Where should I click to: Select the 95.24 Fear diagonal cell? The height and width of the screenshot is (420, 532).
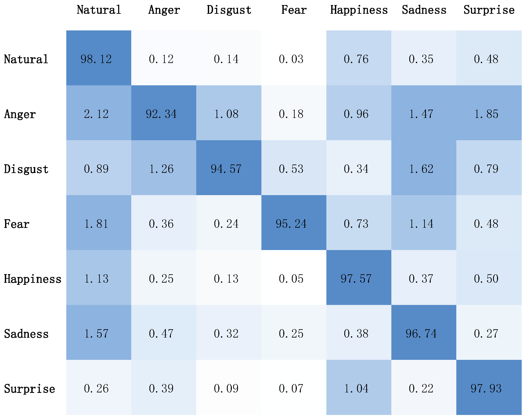294,223
